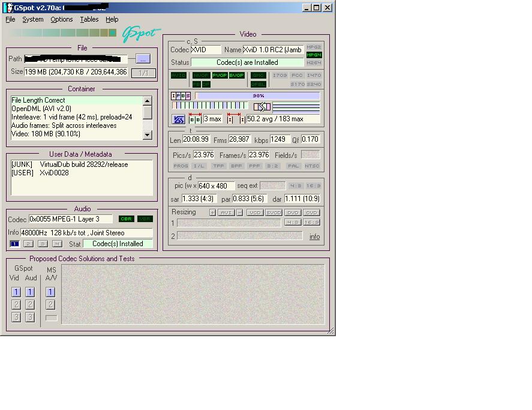Click the frame reorder arrows icon
532x410 pixels.
pyautogui.click(x=262, y=107)
